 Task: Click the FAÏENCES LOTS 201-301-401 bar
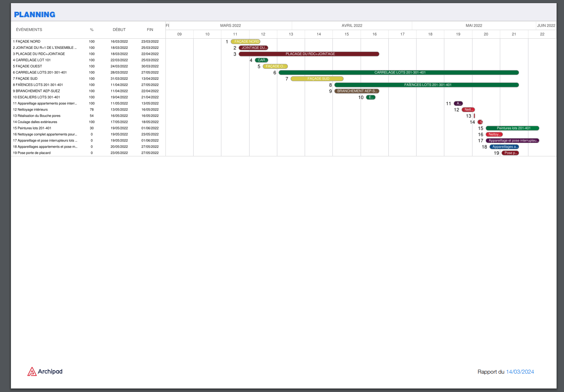(x=427, y=85)
